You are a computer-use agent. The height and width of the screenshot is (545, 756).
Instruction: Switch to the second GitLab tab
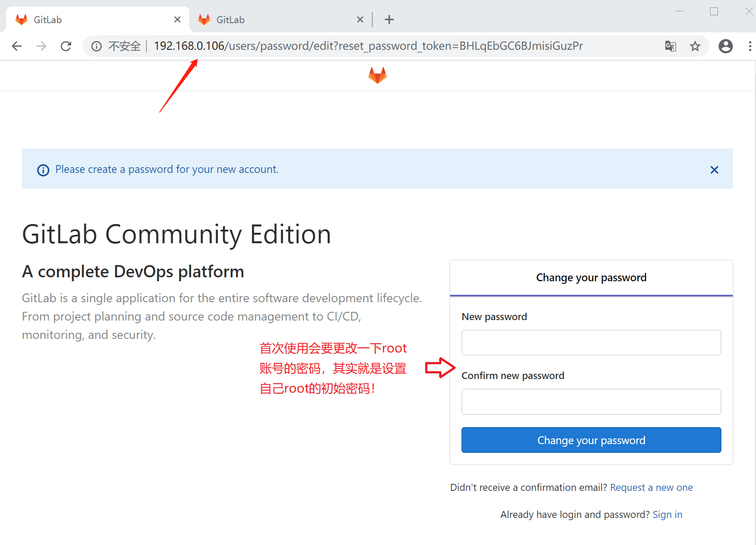coord(280,19)
